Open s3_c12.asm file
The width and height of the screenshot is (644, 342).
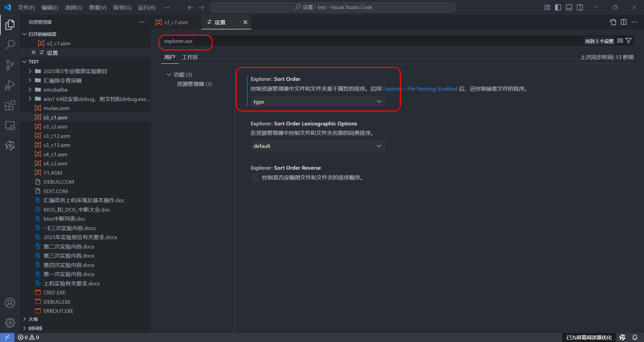click(x=85, y=136)
